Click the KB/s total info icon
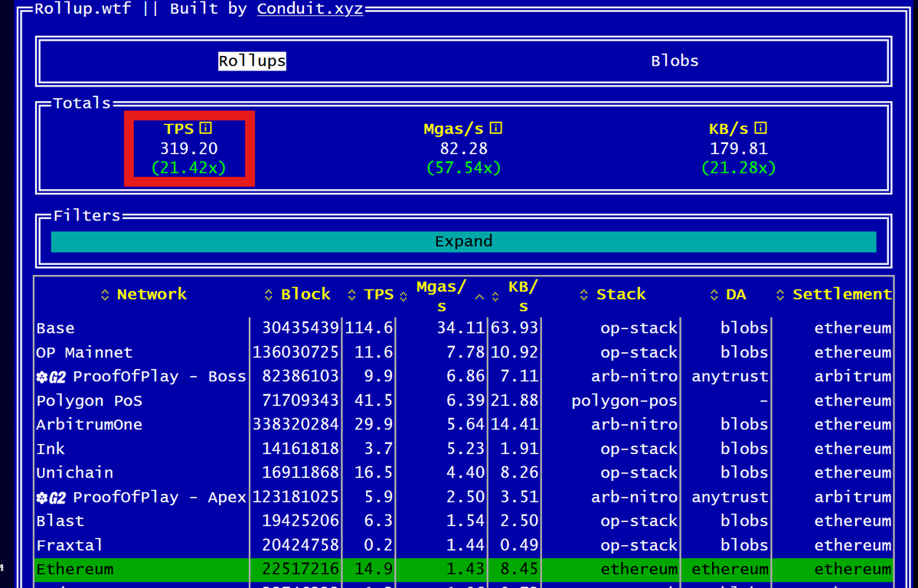Image resolution: width=918 pixels, height=588 pixels. [x=760, y=128]
